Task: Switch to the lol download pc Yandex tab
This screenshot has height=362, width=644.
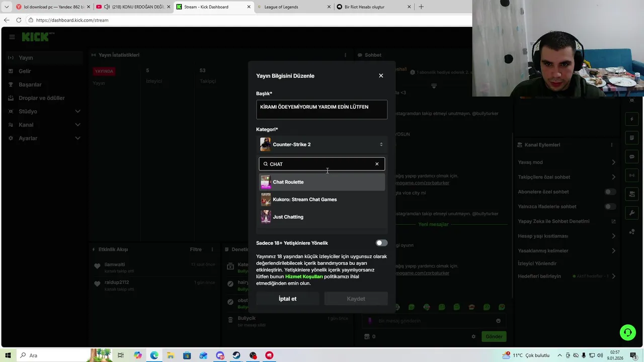Action: [x=53, y=7]
